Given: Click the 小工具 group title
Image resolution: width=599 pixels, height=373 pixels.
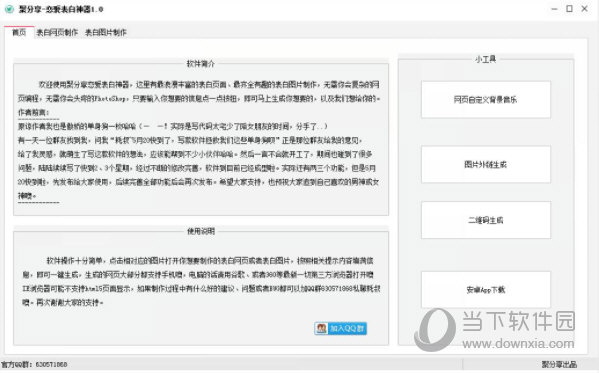Looking at the screenshot, I should (x=486, y=59).
